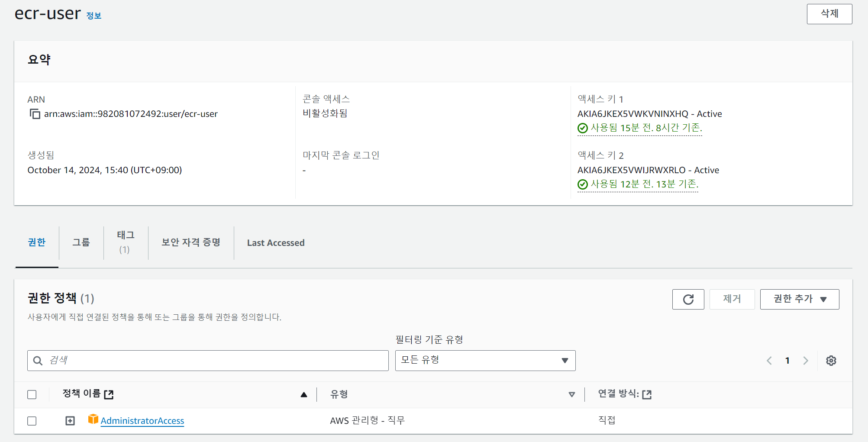Sort by 유형 column arrow
Image resolution: width=868 pixels, height=442 pixels.
(x=571, y=394)
